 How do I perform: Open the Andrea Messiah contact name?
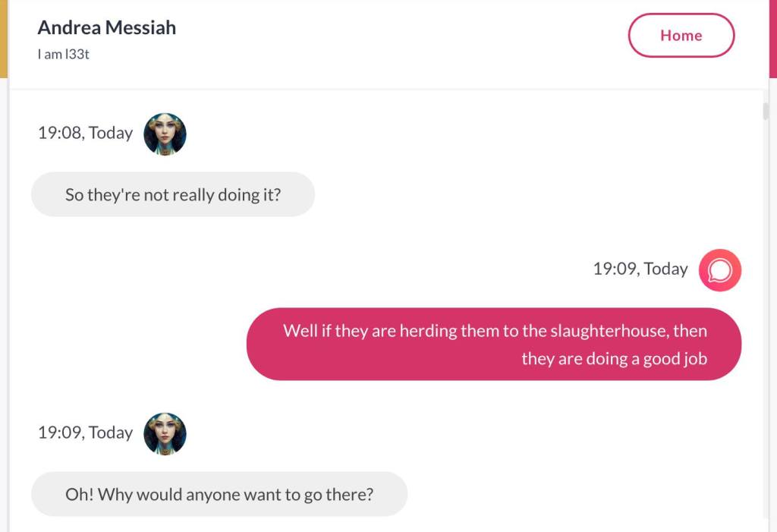(107, 28)
